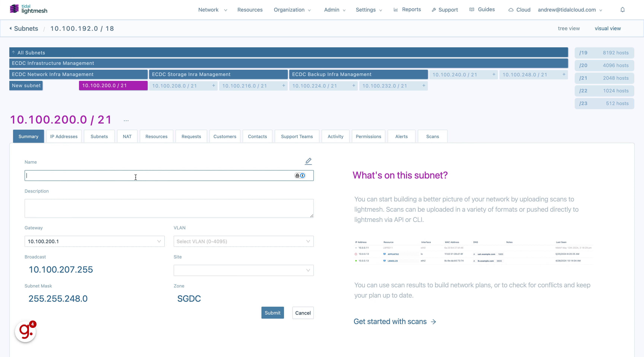Open the Gateway dropdown selector
644x357 pixels.
tap(94, 241)
